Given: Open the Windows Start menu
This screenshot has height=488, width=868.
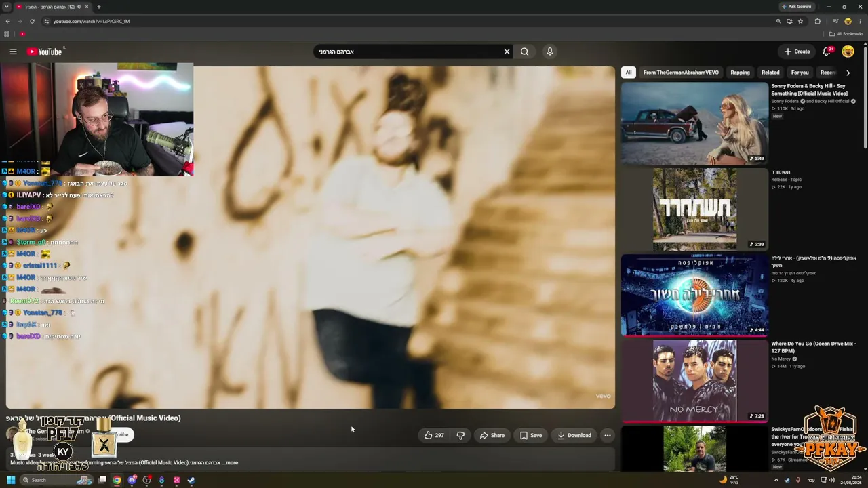Looking at the screenshot, I should point(11,480).
